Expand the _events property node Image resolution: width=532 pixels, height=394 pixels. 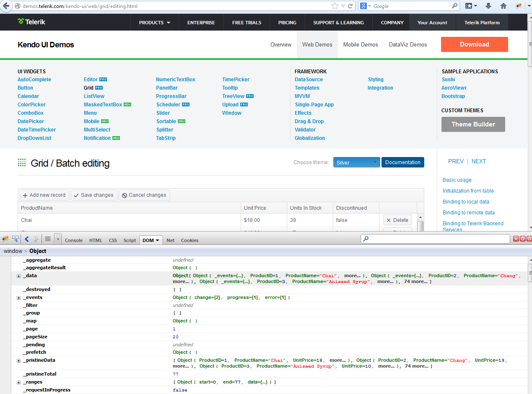click(18, 298)
